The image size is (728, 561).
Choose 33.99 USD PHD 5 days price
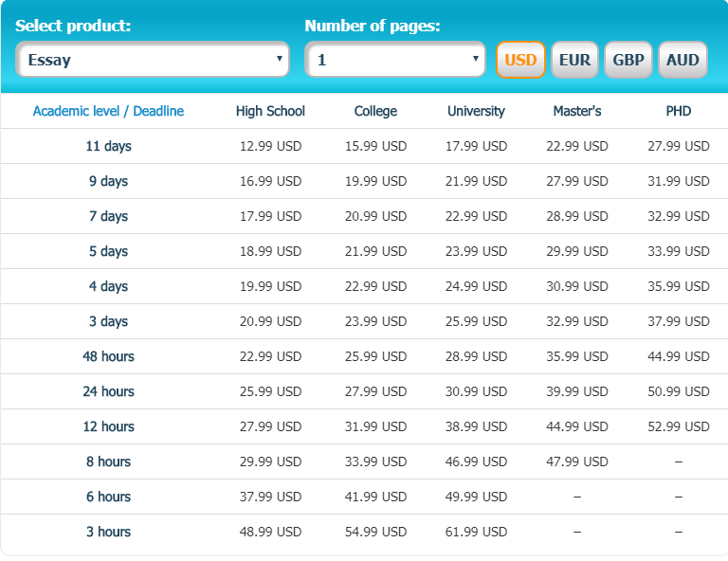click(x=679, y=251)
